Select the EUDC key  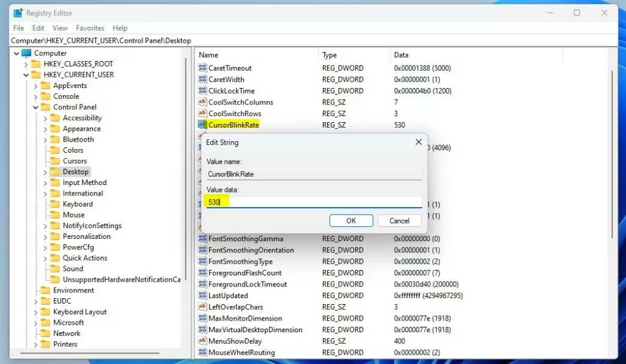pyautogui.click(x=62, y=300)
